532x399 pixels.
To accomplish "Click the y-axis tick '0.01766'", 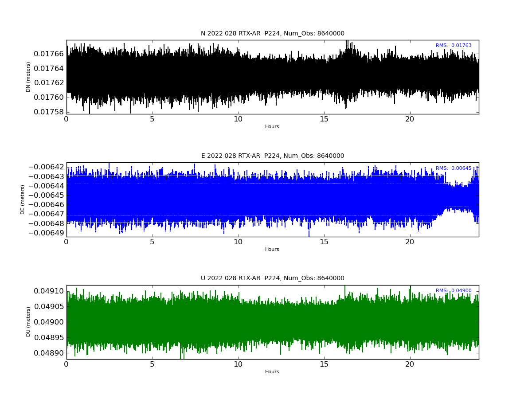I will click(x=49, y=54).
